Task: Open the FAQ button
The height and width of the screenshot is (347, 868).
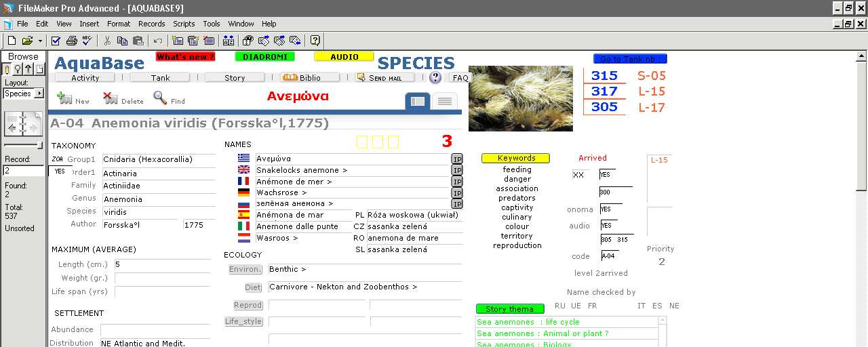Action: tap(460, 78)
